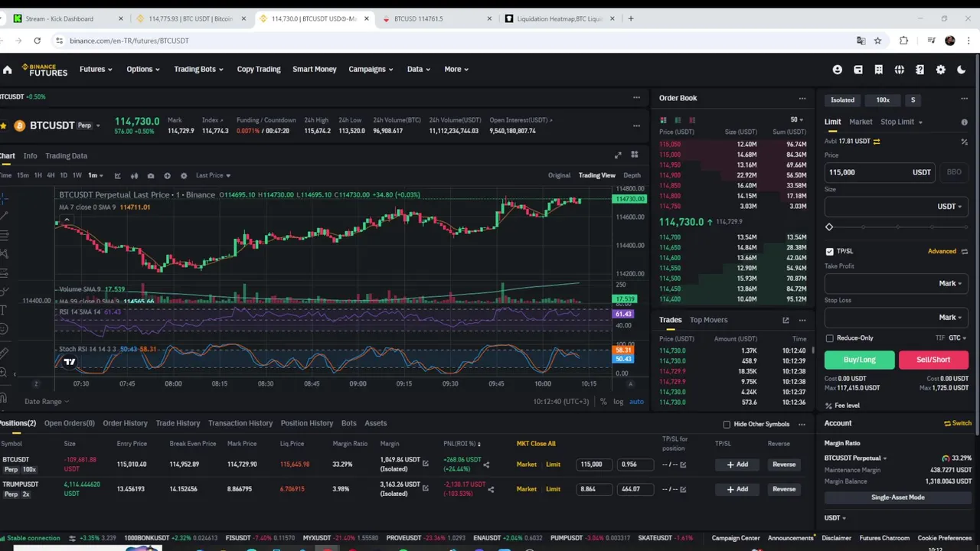Expand the More menu

(457, 69)
